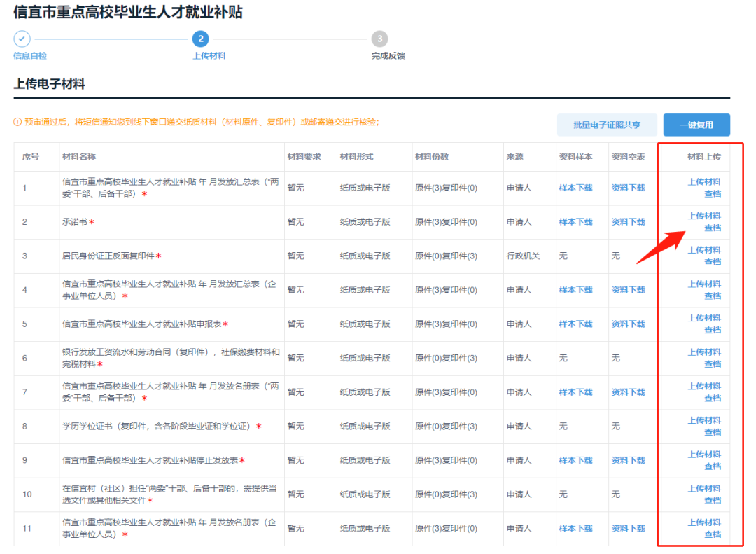The image size is (756, 554).
Task: Download sample for 承诺书 row
Action: click(575, 222)
